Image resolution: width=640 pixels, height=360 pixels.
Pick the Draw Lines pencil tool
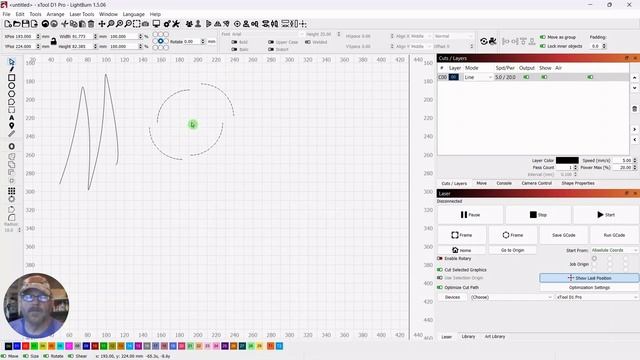(11, 69)
